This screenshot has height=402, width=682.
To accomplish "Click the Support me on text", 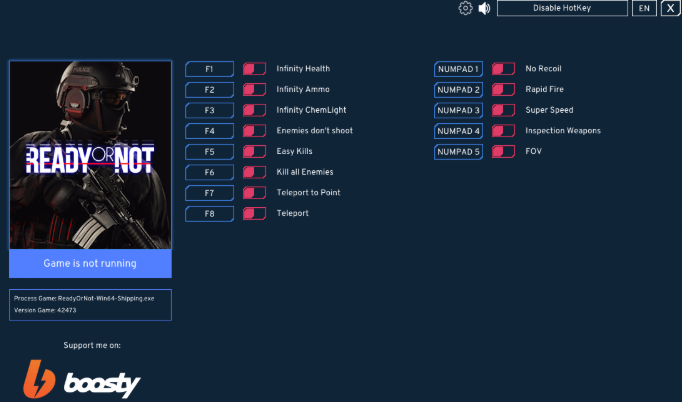I will [92, 345].
